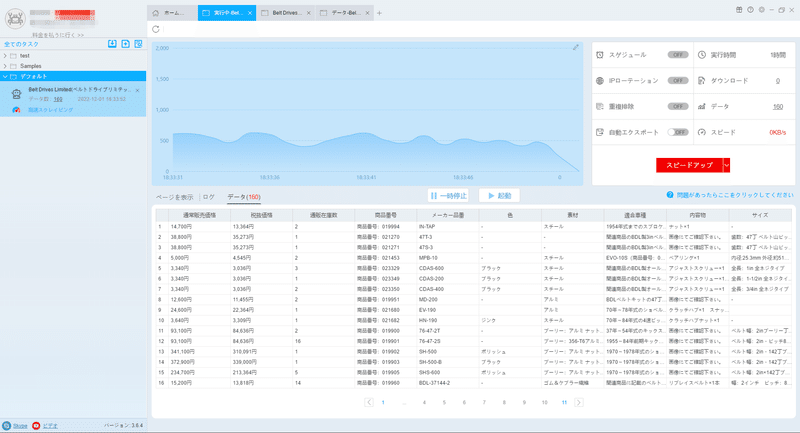Go to previous page with left chevron
Image resolution: width=800 pixels, height=433 pixels.
[369, 402]
